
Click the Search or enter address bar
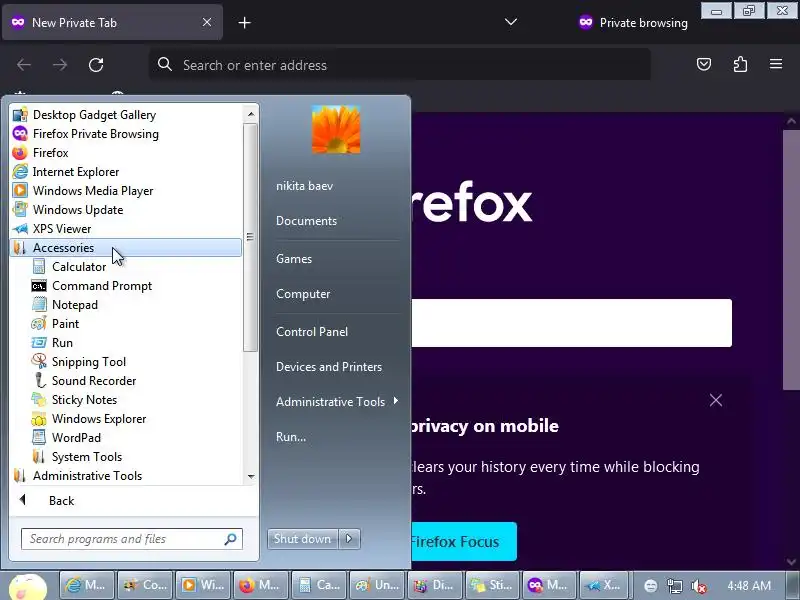[x=399, y=65]
